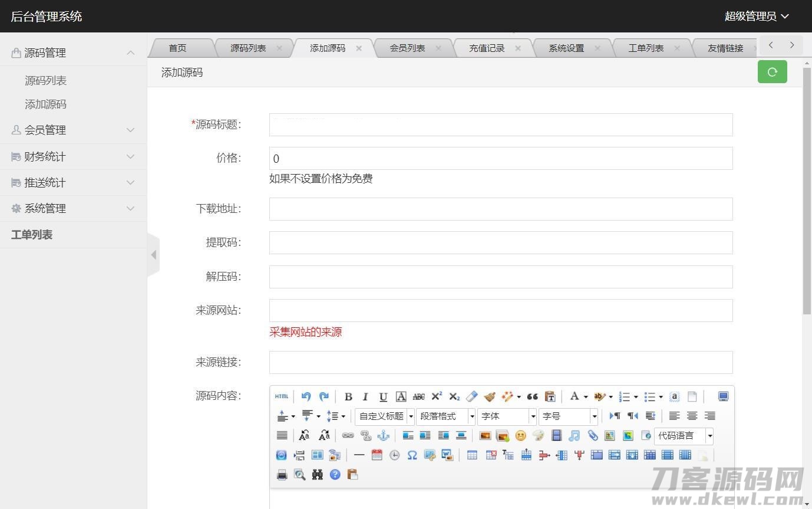Viewport: 812px width, 509px height.
Task: Toggle fullscreen editing with the monitor icon
Action: pos(722,396)
